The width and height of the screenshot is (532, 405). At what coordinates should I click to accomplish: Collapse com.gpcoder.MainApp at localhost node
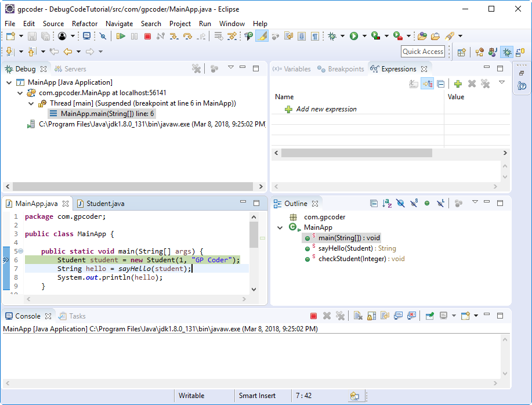point(20,93)
